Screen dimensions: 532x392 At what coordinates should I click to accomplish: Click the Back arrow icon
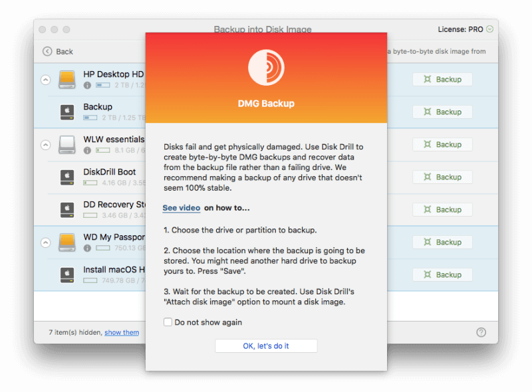point(47,51)
